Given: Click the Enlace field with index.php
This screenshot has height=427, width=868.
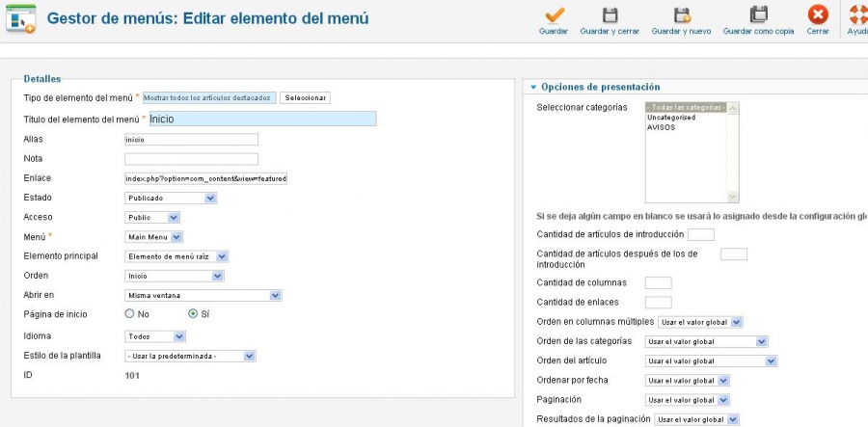Looking at the screenshot, I should pyautogui.click(x=206, y=178).
